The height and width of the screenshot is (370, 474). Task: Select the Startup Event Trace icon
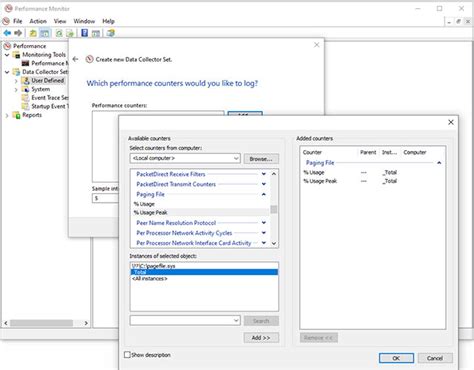coord(25,106)
